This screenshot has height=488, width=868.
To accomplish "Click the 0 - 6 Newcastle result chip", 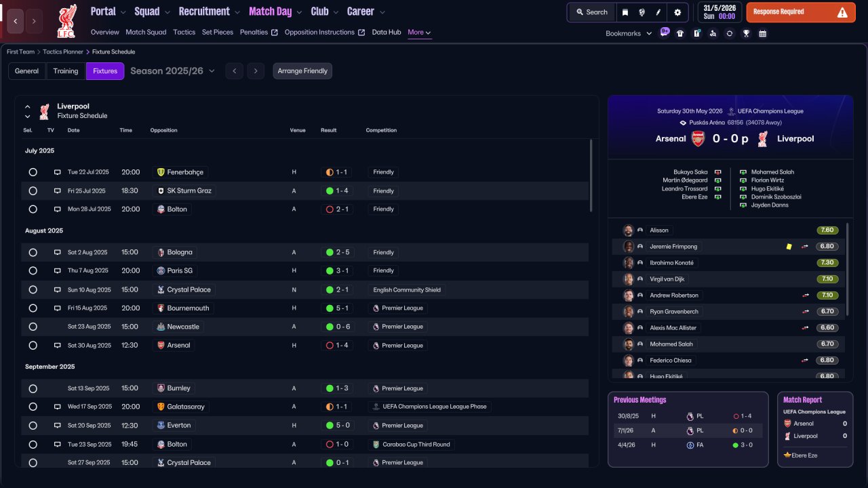I will (338, 327).
